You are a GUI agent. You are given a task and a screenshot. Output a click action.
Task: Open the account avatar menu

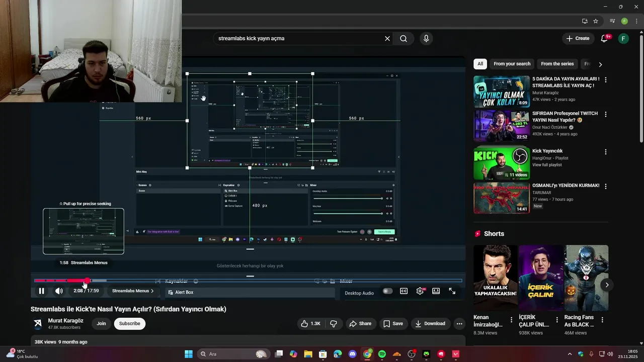[x=623, y=39]
